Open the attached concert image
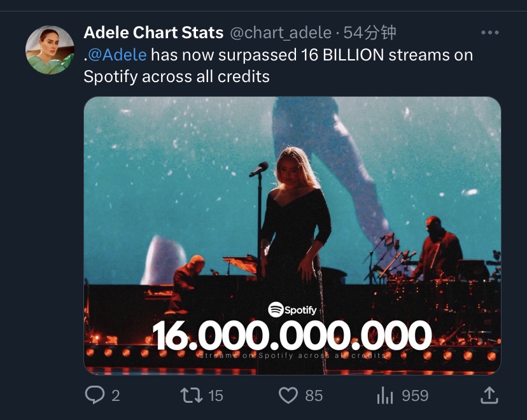This screenshot has height=420, width=527. tap(292, 235)
